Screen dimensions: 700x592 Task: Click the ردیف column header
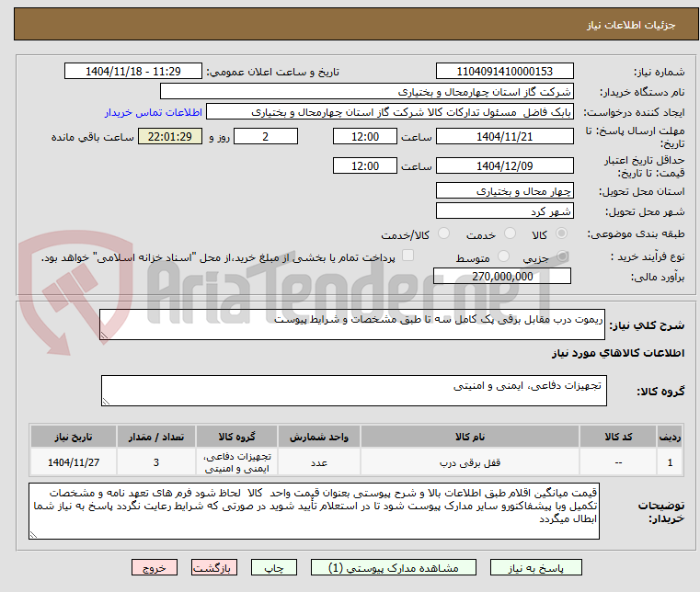(670, 437)
